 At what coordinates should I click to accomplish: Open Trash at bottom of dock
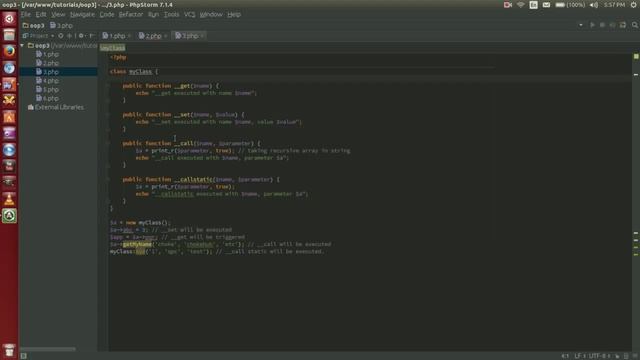coord(9,351)
